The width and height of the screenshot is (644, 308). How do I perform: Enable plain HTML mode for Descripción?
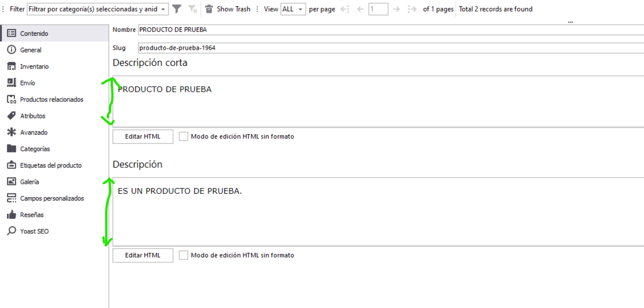[184, 255]
